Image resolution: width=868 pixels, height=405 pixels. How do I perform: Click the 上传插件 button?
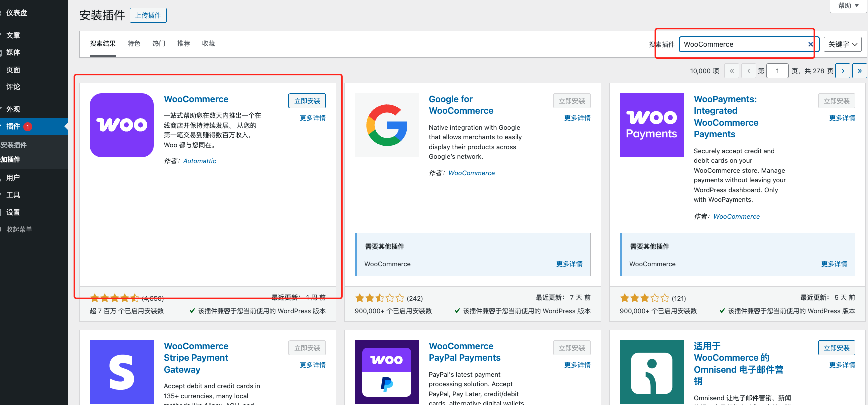tap(148, 15)
